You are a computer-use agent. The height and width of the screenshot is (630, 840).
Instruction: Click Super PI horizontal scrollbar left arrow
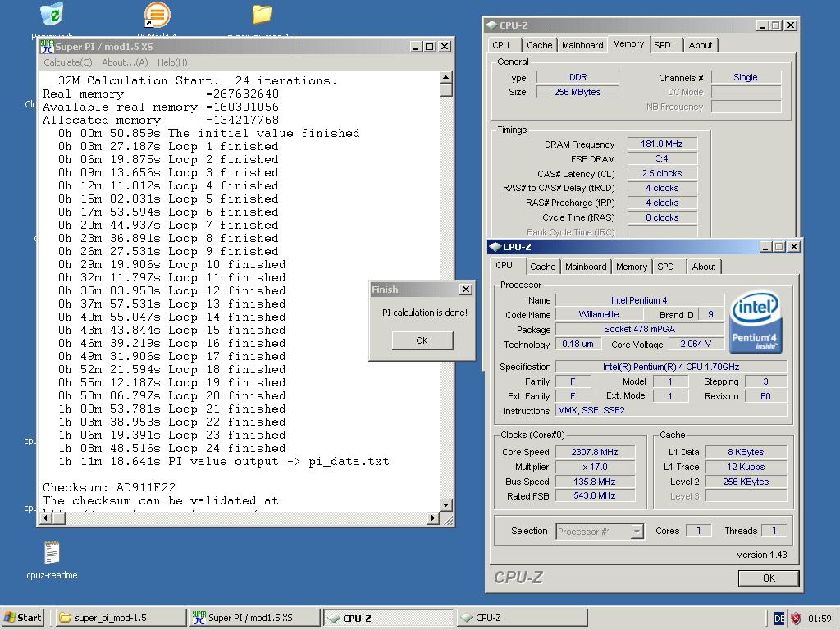coord(47,518)
